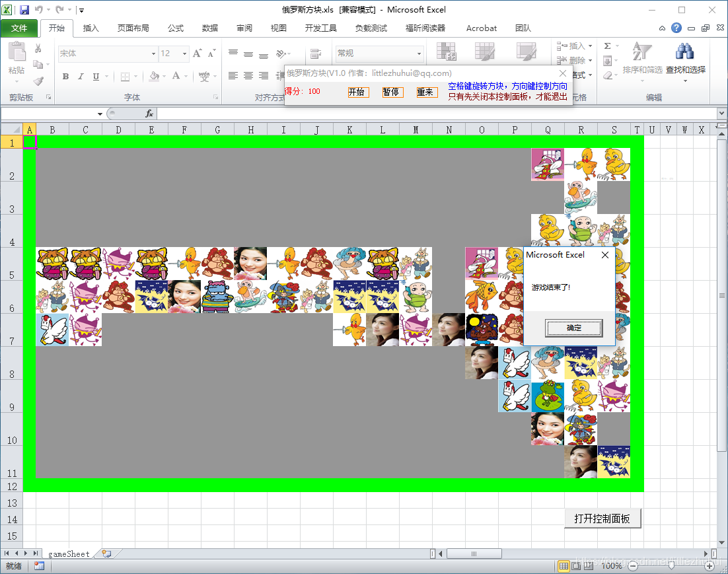Switch to the 数据 ribbon tab
Image resolution: width=728 pixels, height=574 pixels.
tap(210, 28)
